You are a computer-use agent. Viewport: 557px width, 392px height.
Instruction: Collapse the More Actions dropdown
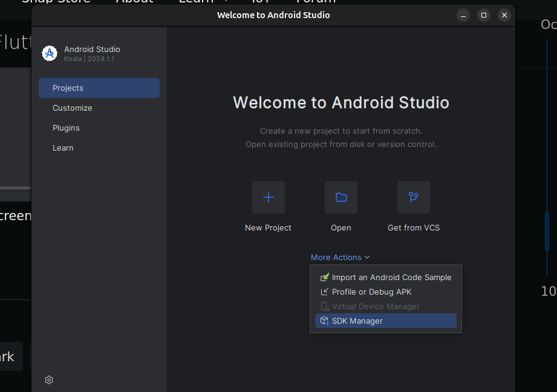tap(340, 257)
